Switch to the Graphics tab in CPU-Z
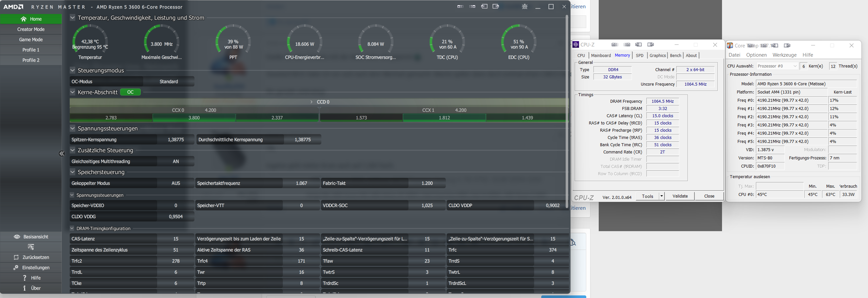 (x=657, y=55)
